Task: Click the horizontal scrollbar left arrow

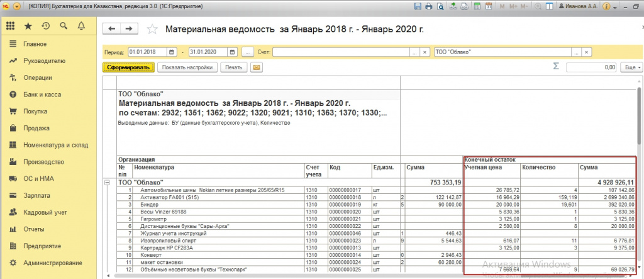Action: pyautogui.click(x=108, y=275)
